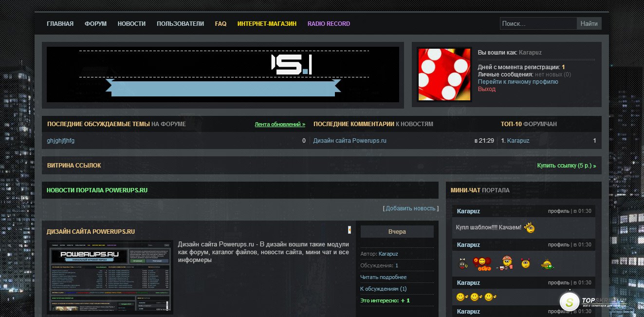Open forum topic ghjghjfjhfg

click(x=61, y=141)
